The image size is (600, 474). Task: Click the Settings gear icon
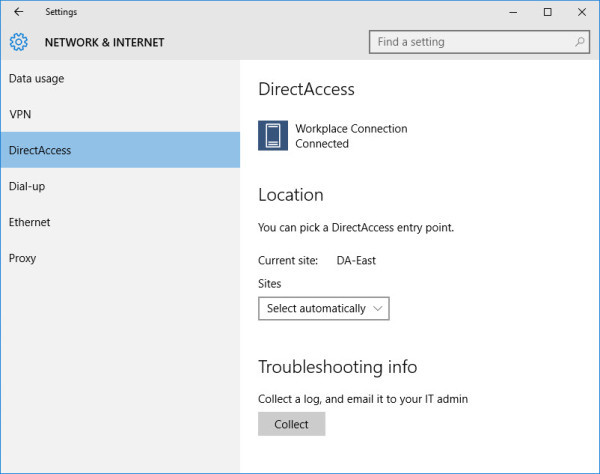coord(19,42)
